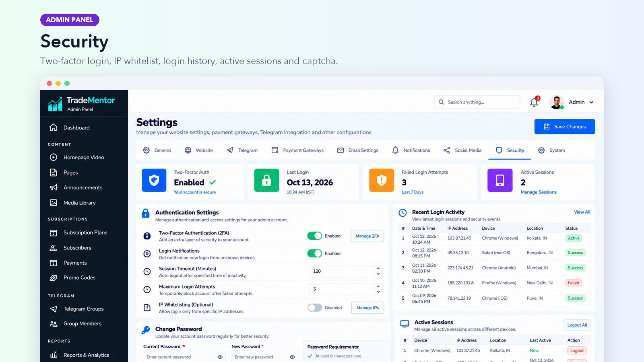The image size is (644, 362).
Task: Click the Reports & Analytics chart icon
Action: point(54,355)
